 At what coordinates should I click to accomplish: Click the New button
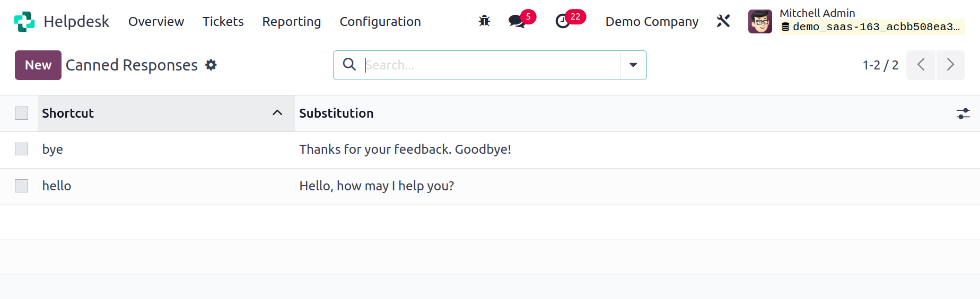(38, 65)
